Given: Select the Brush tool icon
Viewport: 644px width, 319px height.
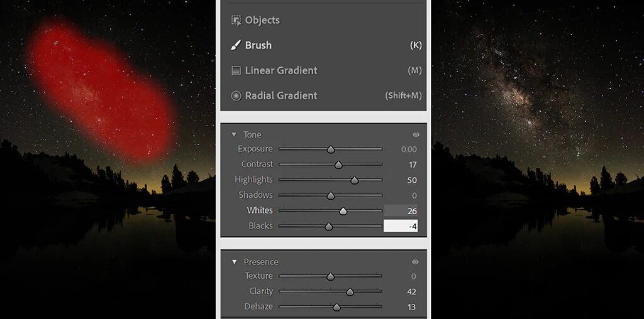Looking at the screenshot, I should [236, 45].
